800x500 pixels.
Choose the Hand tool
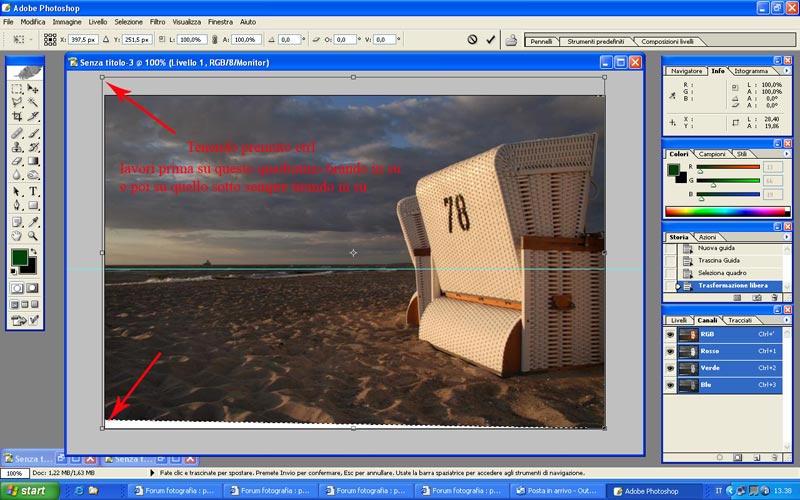point(17,236)
